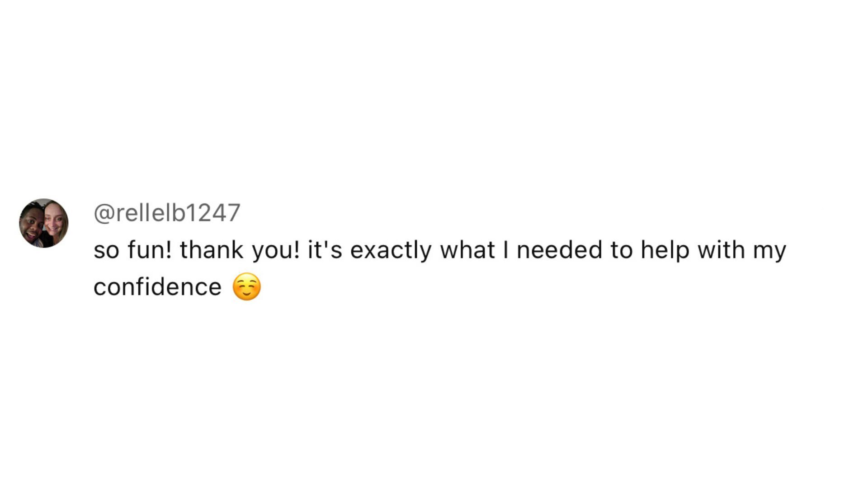This screenshot has width=868, height=488.
Task: Click the word "confidence" in the comment
Action: [157, 287]
